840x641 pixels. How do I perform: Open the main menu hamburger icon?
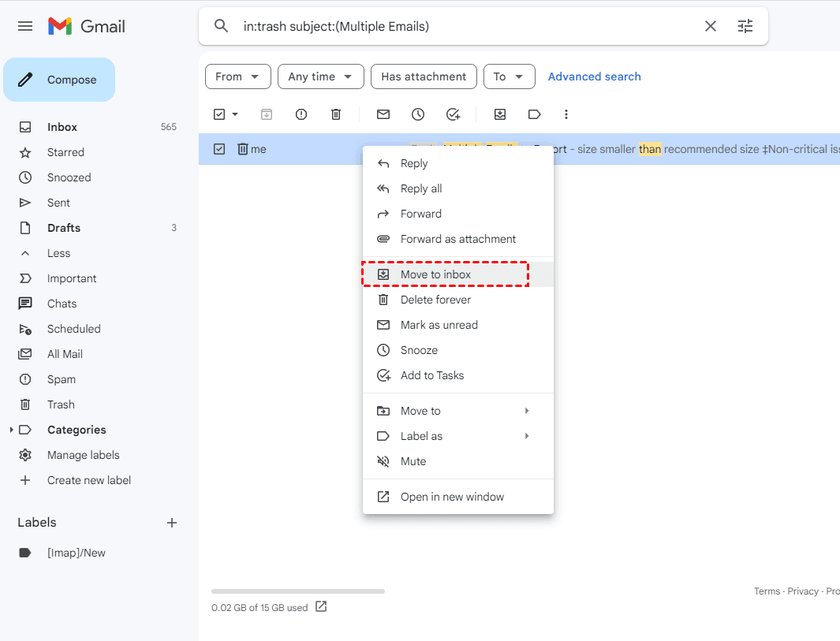coord(25,26)
